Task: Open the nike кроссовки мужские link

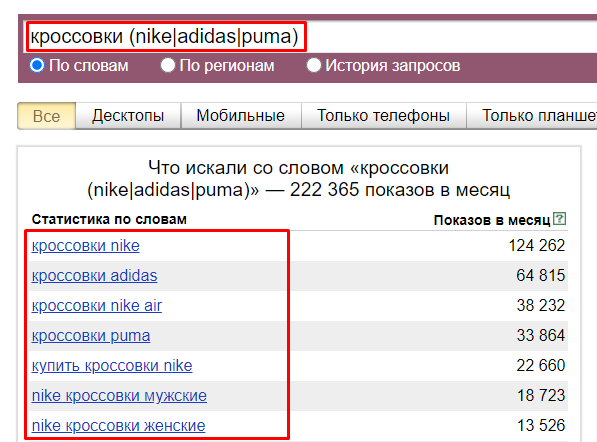Action: [119, 396]
